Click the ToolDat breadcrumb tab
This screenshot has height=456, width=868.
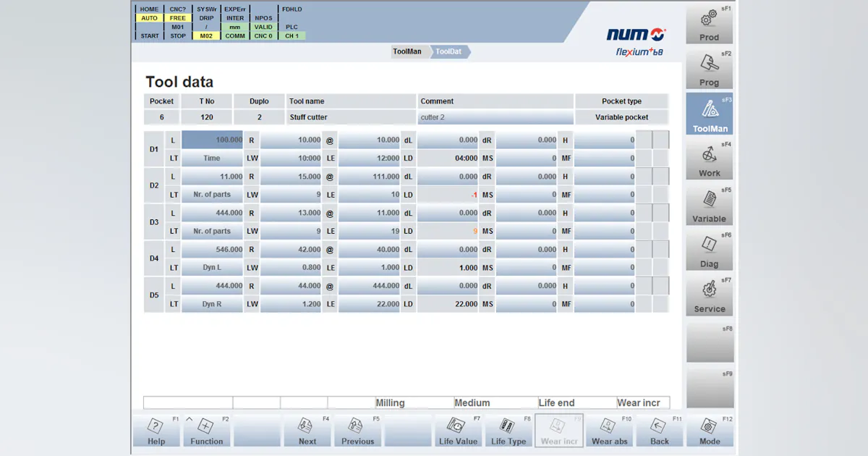point(449,52)
